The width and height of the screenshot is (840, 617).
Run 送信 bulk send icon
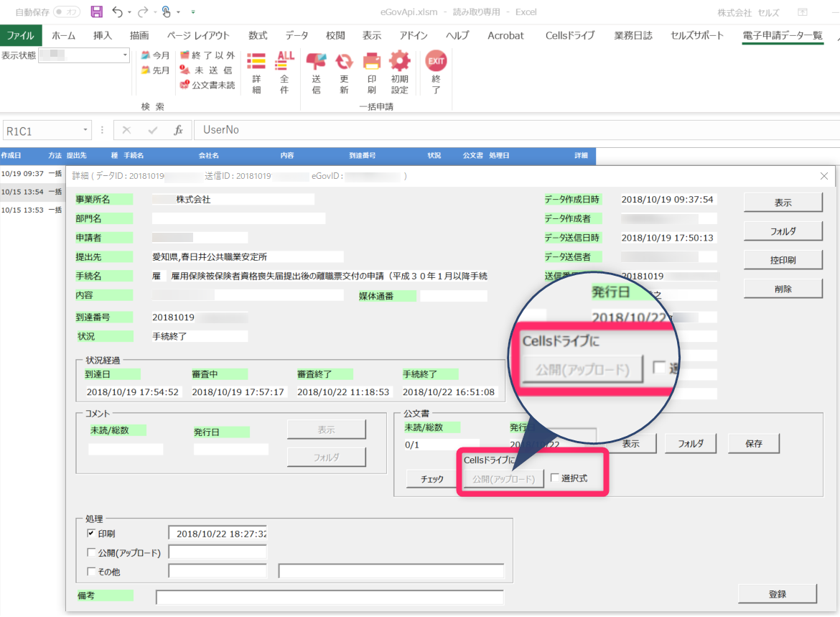click(x=316, y=73)
